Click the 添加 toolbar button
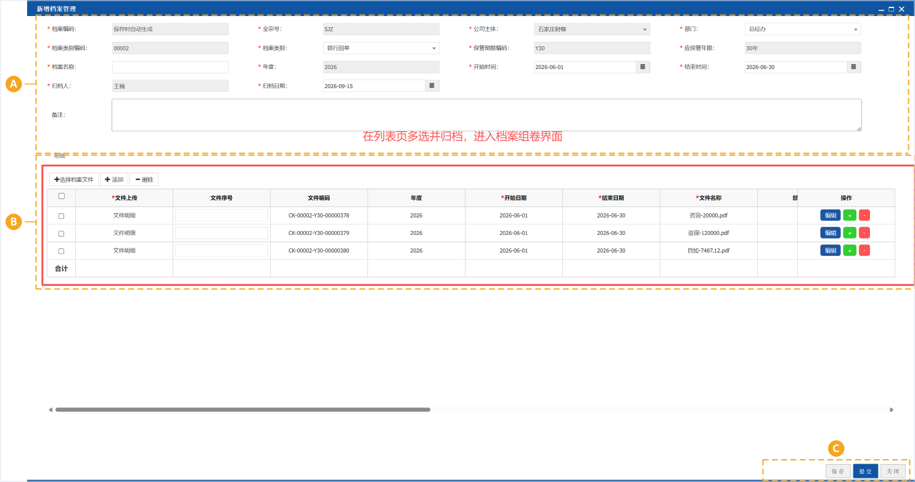Image resolution: width=915 pixels, height=482 pixels. (x=114, y=180)
